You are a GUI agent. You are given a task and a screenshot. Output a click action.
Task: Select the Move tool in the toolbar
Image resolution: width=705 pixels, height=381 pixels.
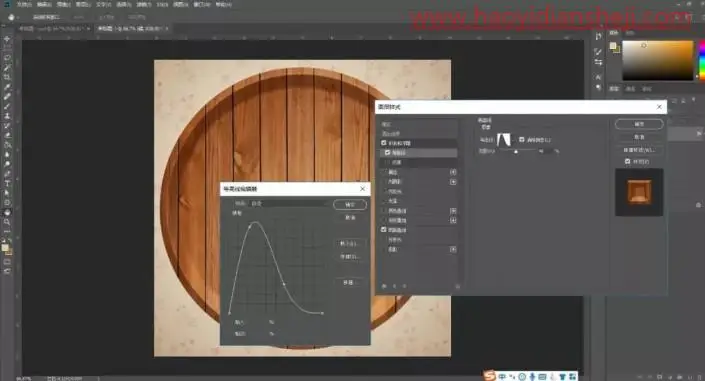click(7, 39)
